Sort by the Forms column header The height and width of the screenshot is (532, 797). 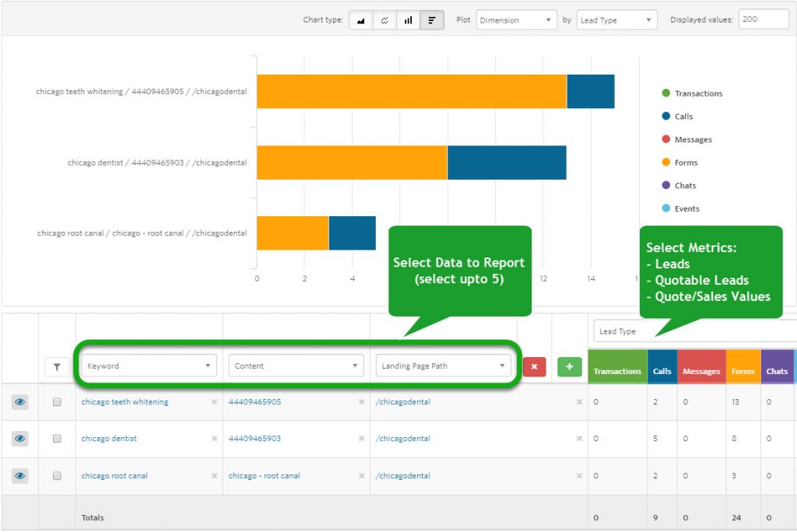(x=743, y=372)
